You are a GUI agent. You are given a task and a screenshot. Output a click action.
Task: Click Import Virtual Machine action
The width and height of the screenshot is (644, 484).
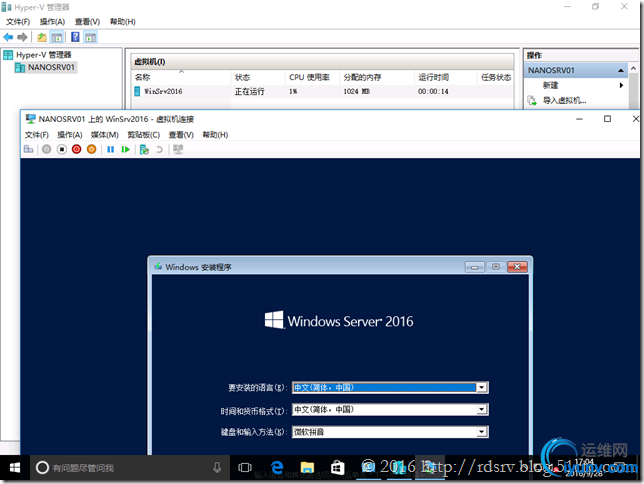coord(564,100)
